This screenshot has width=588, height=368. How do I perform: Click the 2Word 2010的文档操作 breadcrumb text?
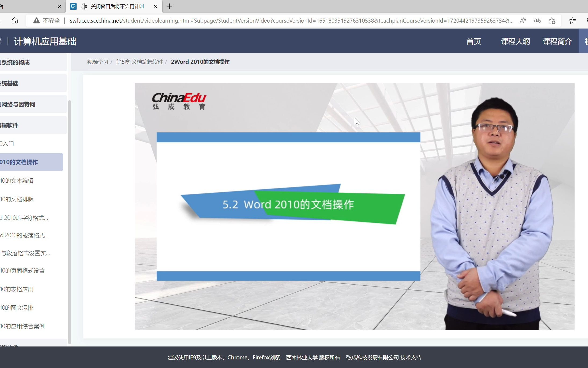point(200,62)
